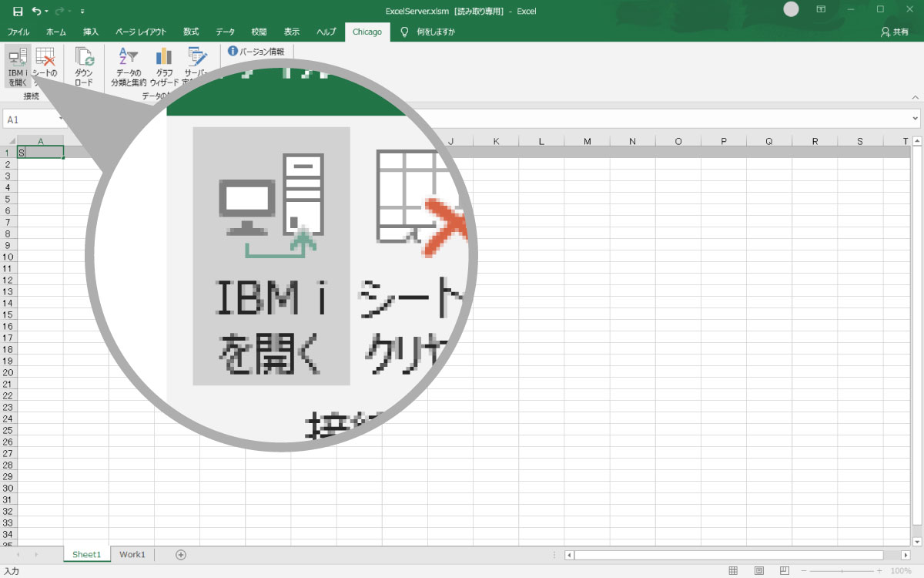
Task: Click the previous sheet navigation arrow
Action: click(x=17, y=554)
